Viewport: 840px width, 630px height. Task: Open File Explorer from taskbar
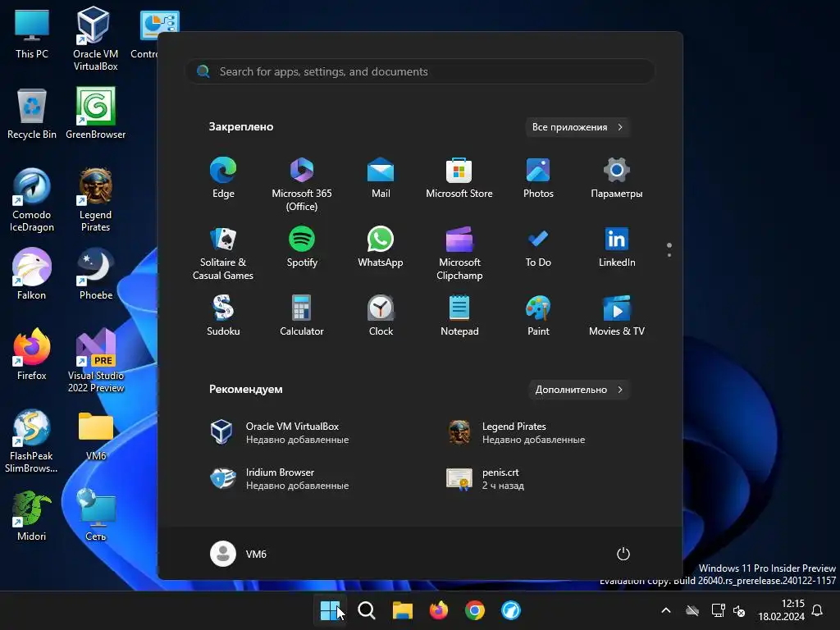(402, 610)
